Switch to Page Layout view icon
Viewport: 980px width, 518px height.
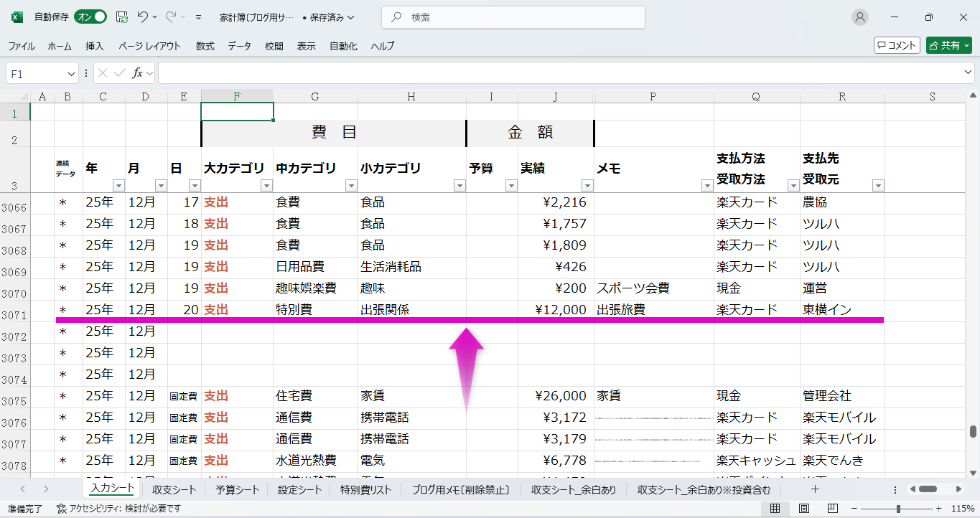point(803,509)
